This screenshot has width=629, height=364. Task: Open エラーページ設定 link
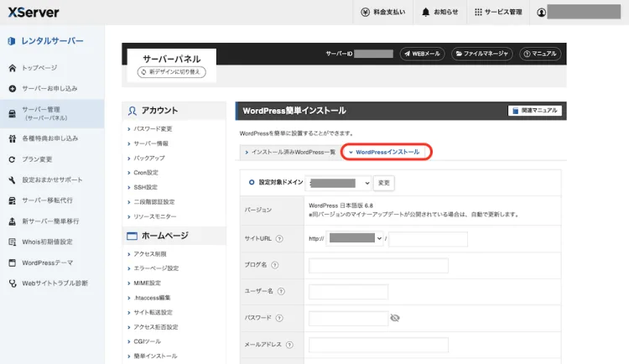[x=156, y=268]
